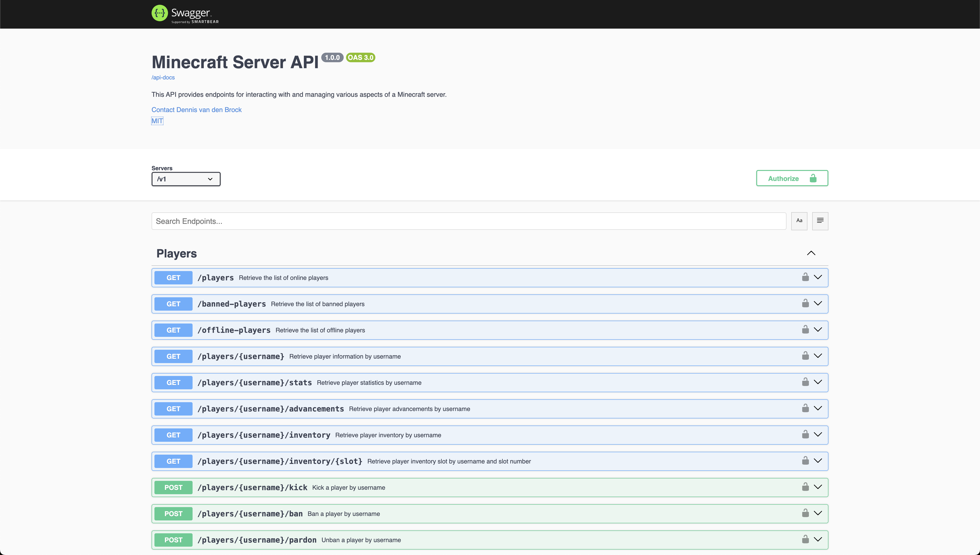Open the Servers dropdown showing /v1
Screen dimensions: 980x555
[186, 179]
